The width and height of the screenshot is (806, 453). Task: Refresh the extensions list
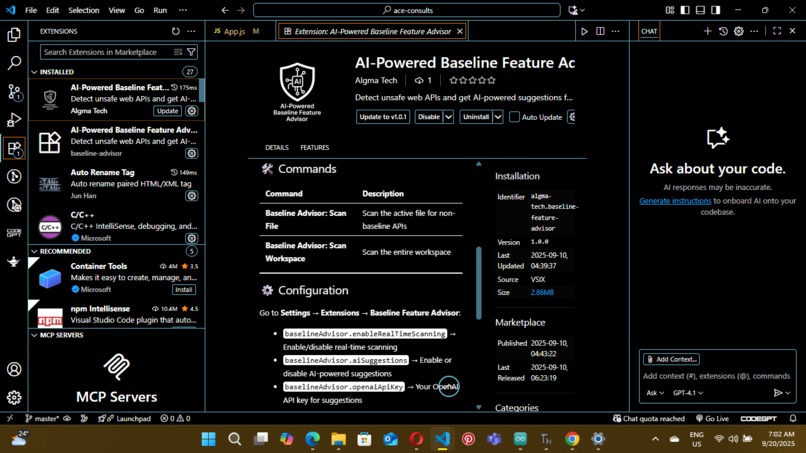pos(176,31)
